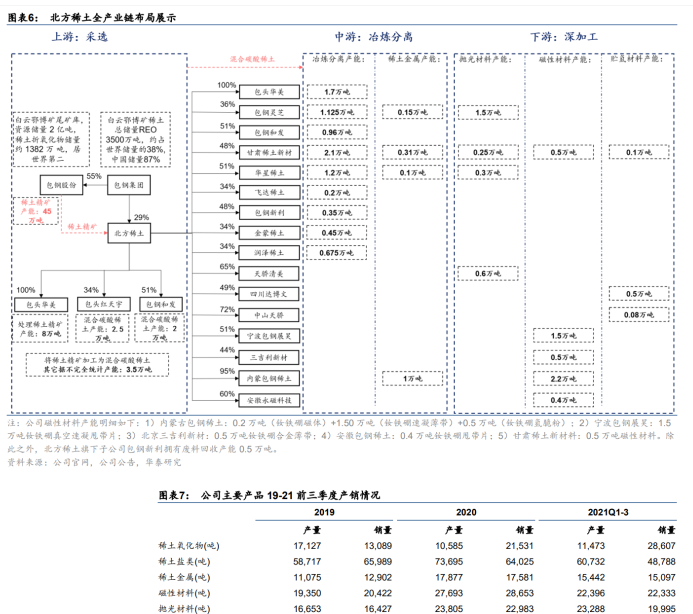The height and width of the screenshot is (614, 693).
Task: Click the 0.08万吨 hydrogen storage value
Action: click(639, 315)
